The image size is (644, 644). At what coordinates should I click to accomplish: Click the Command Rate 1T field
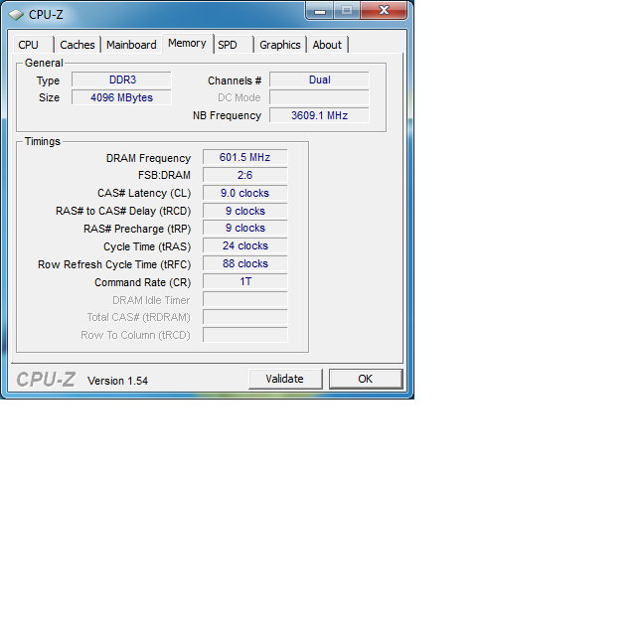point(245,282)
